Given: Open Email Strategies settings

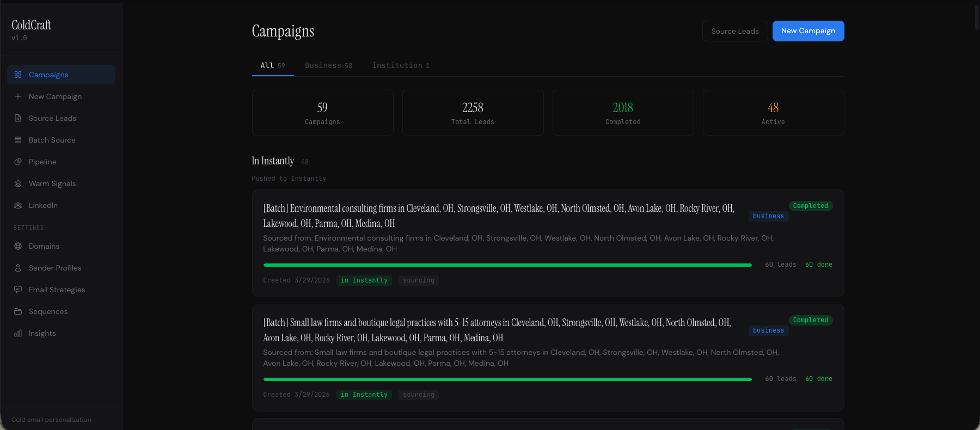Looking at the screenshot, I should 62,290.
